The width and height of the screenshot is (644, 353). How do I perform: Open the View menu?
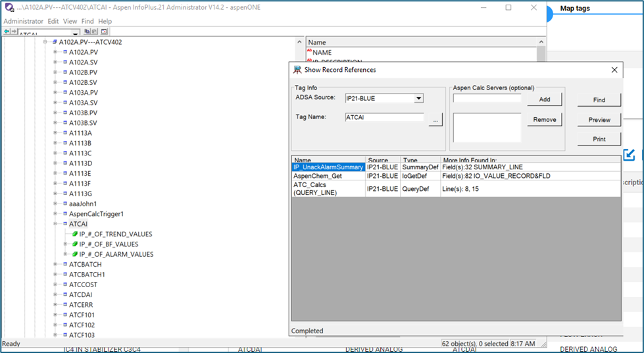70,21
